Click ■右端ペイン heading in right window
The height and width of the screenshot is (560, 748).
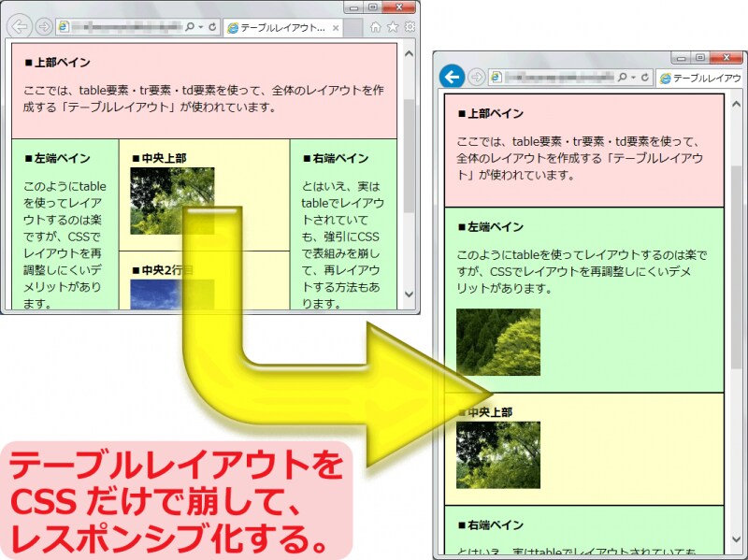[490, 525]
